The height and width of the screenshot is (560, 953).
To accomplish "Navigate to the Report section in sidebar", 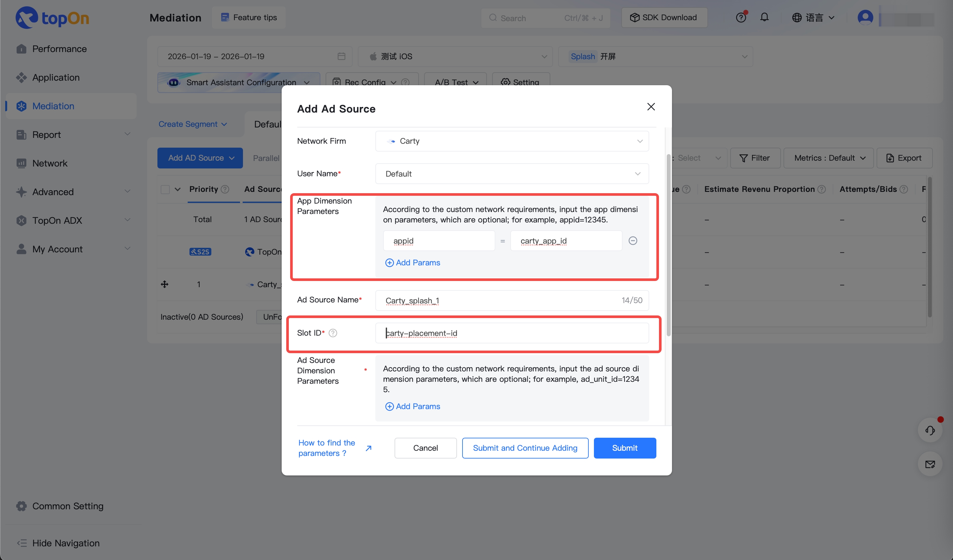I will 46,134.
